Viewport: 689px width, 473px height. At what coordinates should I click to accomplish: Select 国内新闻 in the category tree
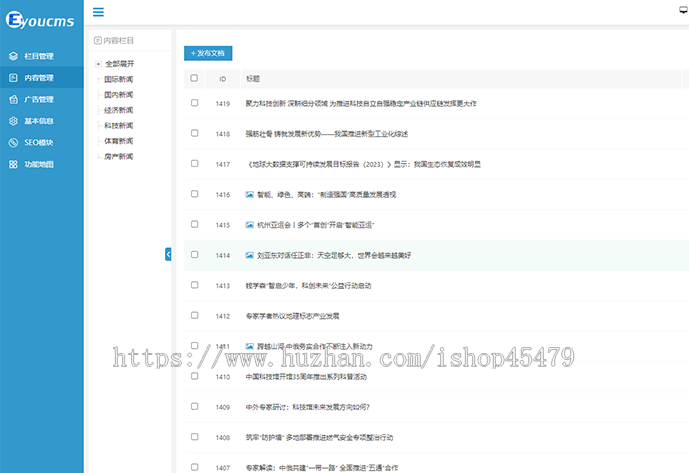(x=119, y=95)
